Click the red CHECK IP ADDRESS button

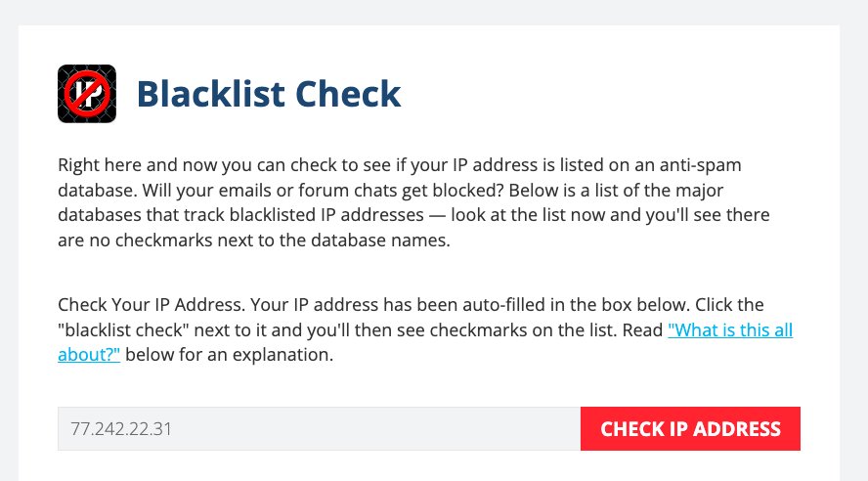(x=690, y=428)
